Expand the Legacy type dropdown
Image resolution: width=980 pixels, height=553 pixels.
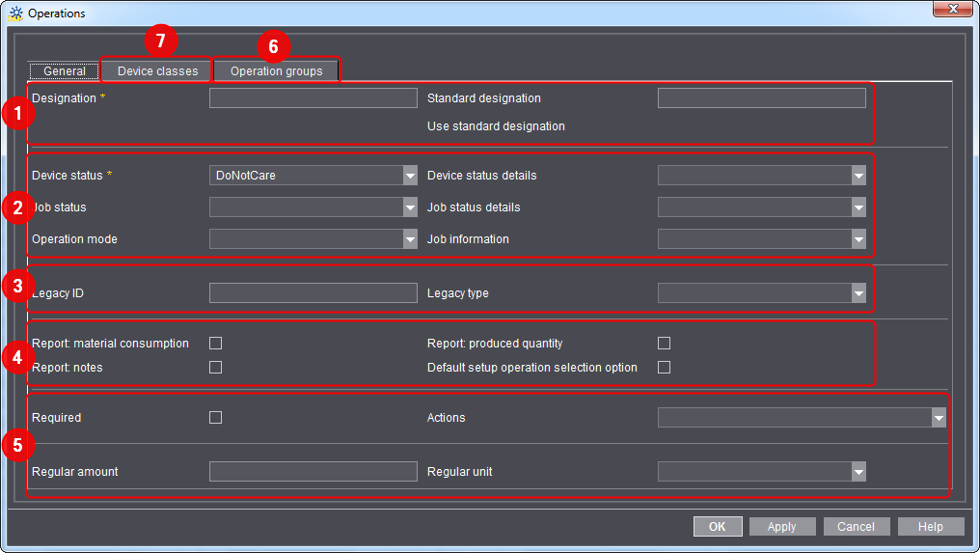(761, 293)
